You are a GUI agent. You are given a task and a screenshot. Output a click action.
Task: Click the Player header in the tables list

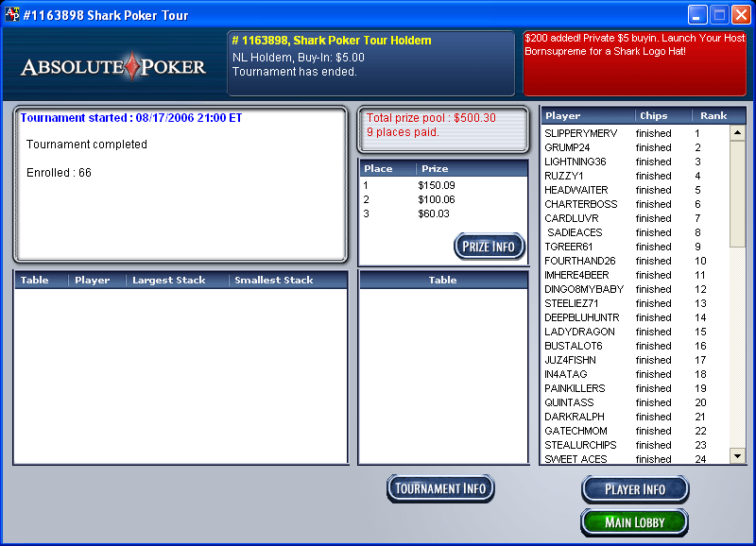(x=97, y=280)
